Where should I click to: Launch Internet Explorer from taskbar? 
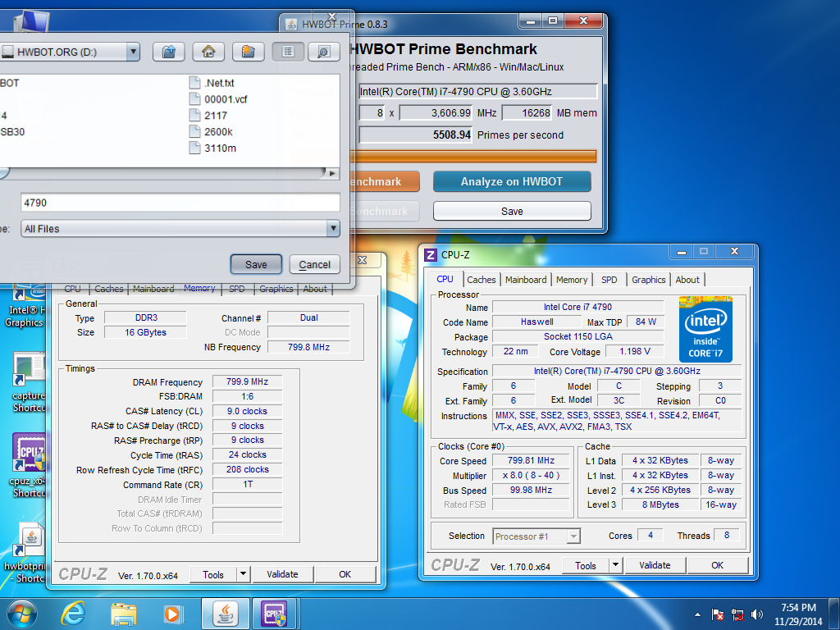(x=73, y=614)
